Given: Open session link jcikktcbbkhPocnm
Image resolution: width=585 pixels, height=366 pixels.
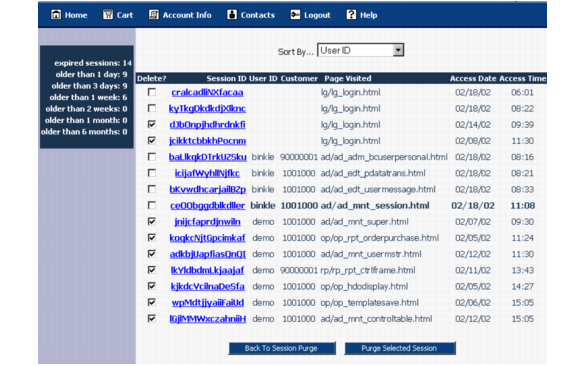Looking at the screenshot, I should 207,141.
